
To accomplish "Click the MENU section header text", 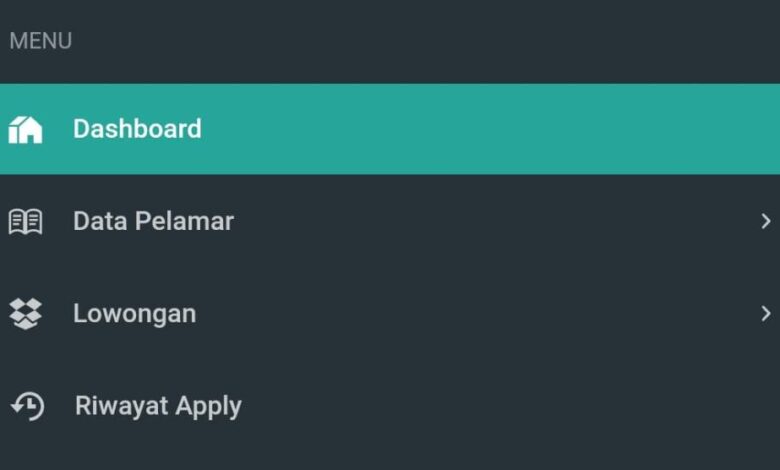I will coord(41,41).
